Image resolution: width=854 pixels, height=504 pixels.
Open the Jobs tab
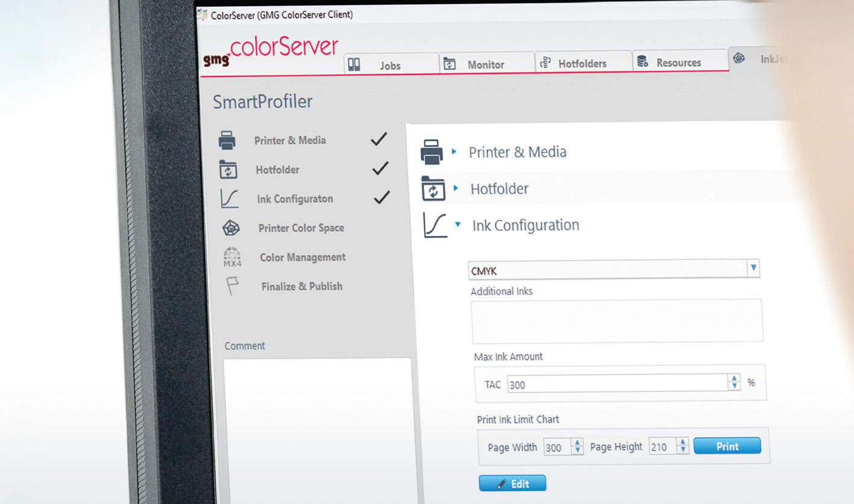(391, 65)
